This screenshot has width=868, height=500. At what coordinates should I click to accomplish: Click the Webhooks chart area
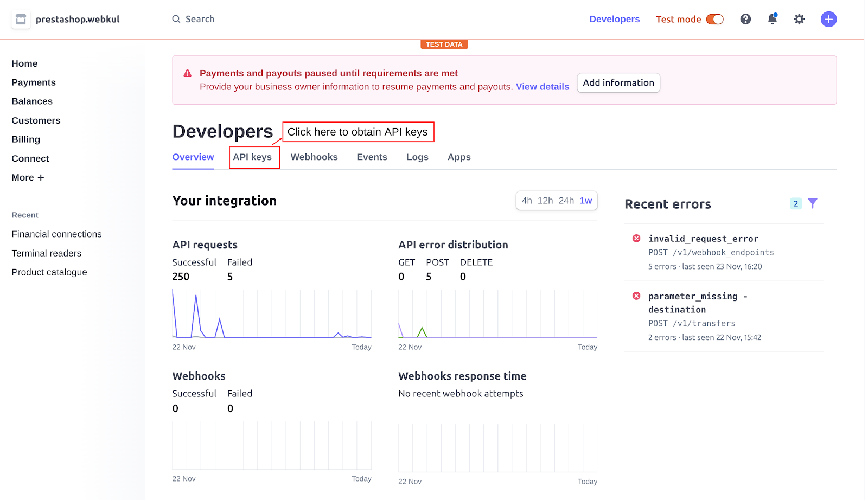272,445
